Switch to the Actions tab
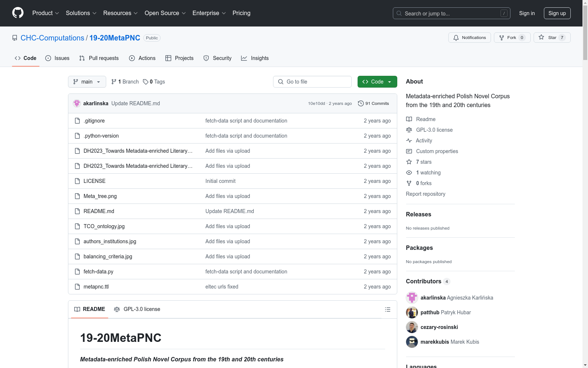 coord(142,58)
